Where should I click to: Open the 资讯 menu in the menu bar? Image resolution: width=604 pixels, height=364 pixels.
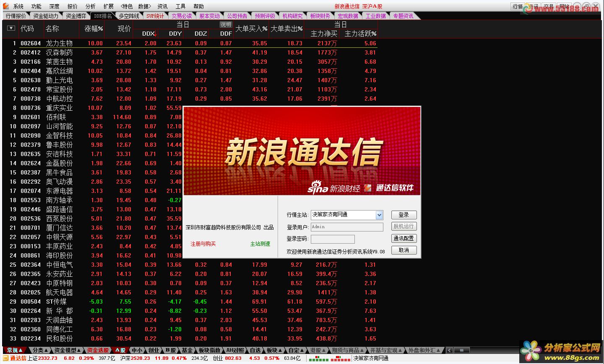pos(163,6)
